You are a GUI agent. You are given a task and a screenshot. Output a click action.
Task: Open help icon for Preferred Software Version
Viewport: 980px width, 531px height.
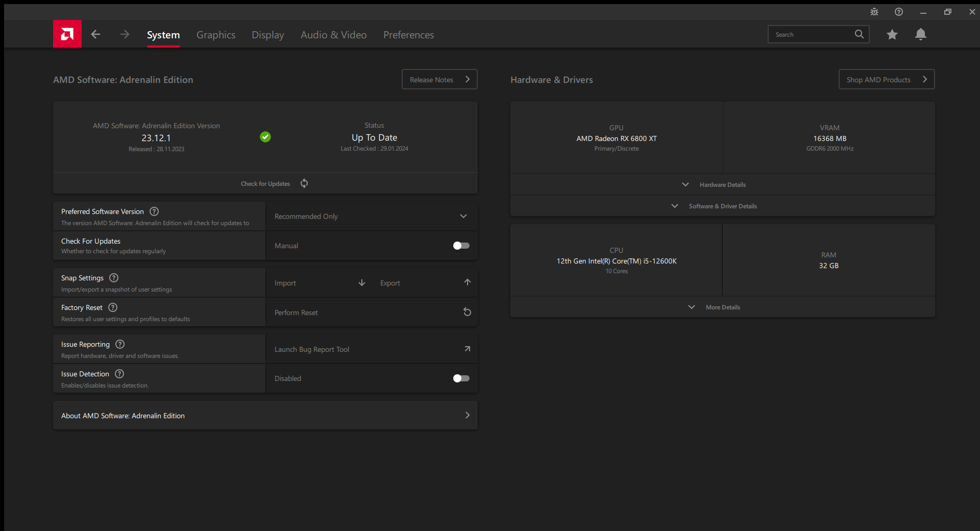tap(154, 211)
